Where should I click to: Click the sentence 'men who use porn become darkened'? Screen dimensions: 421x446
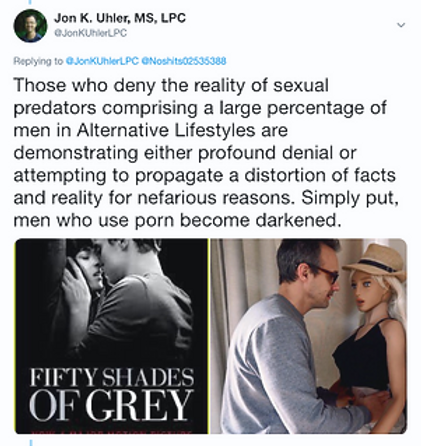coord(177,221)
